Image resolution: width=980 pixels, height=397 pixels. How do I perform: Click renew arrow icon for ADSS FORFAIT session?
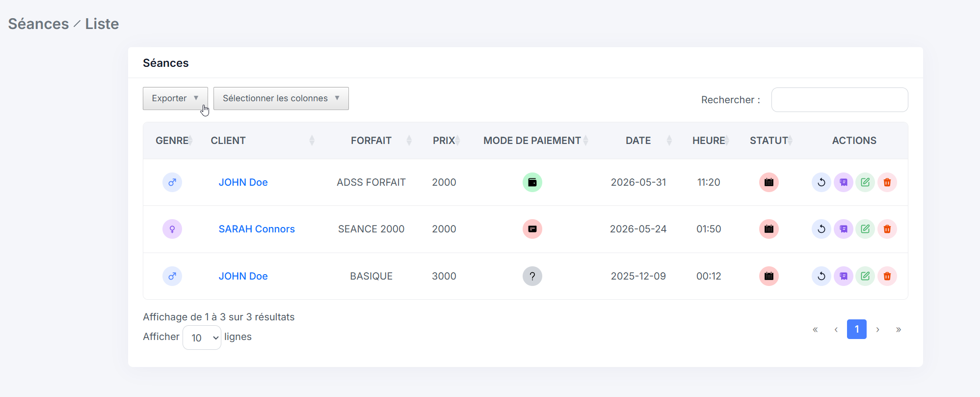(x=821, y=182)
